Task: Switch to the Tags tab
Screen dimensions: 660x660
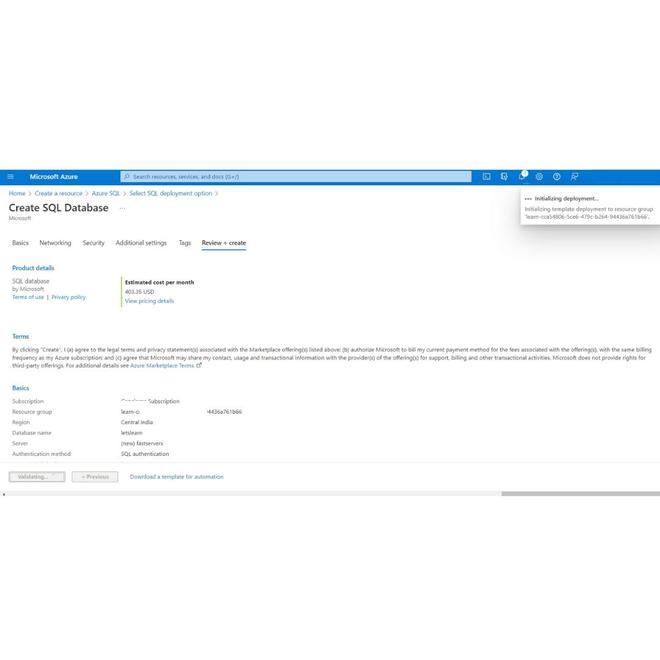Action: click(185, 243)
